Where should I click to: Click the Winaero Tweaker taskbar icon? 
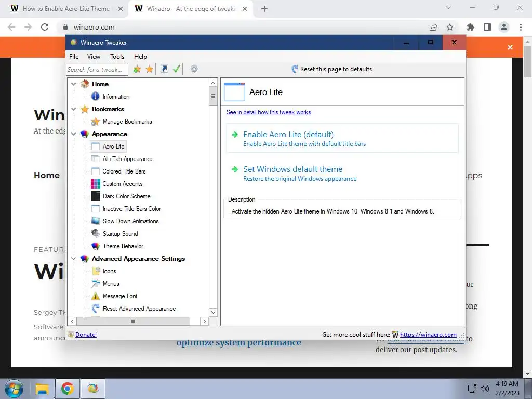pyautogui.click(x=92, y=389)
